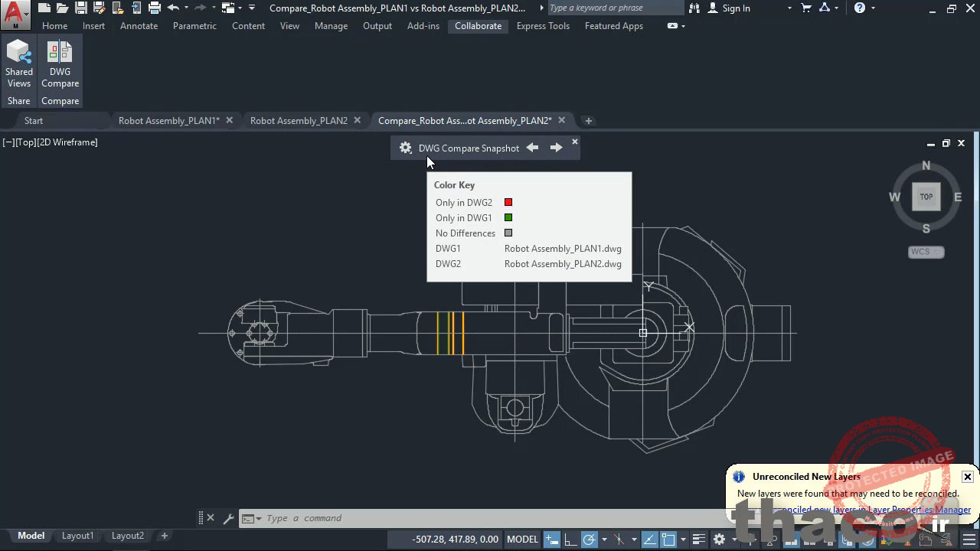Open the Parametric ribbon tab
The width and height of the screenshot is (980, 551).
[194, 26]
